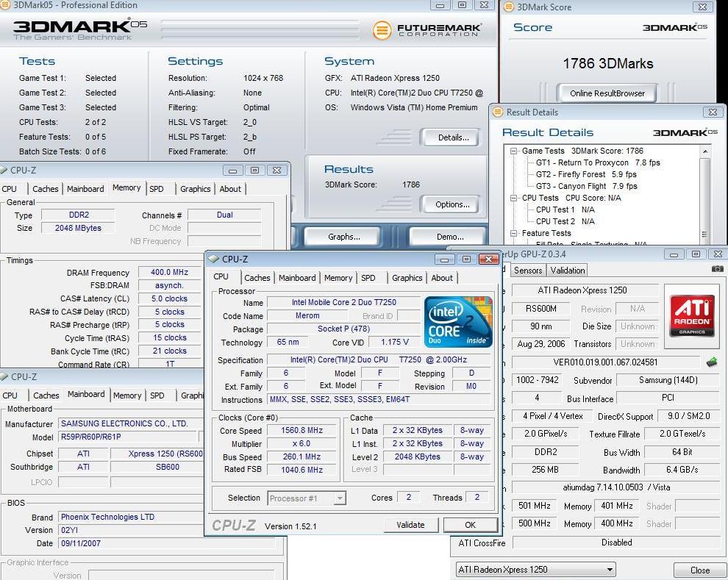Screen dimensions: 728x580
Task: Select CPU Test 1 N/A row
Action: [565, 210]
